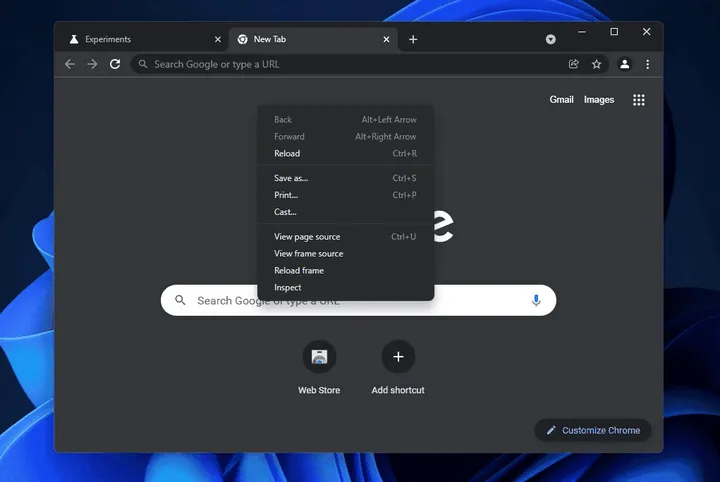Click the share this page icon

pos(574,64)
